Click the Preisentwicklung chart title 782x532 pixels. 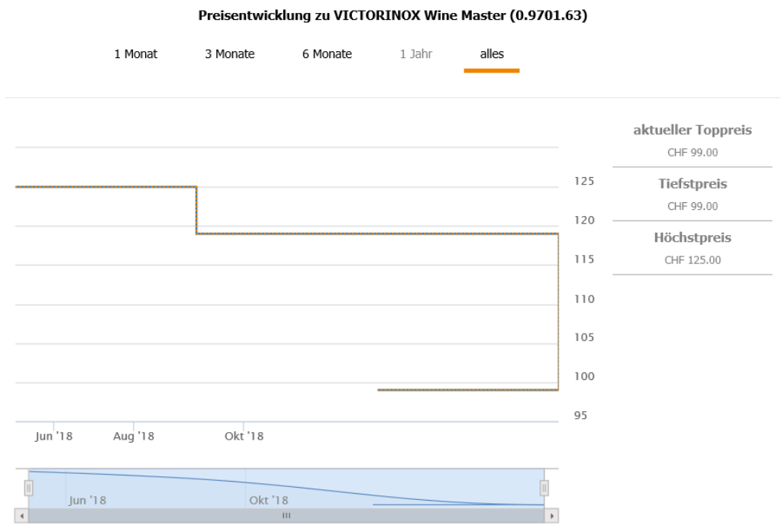[x=391, y=15]
